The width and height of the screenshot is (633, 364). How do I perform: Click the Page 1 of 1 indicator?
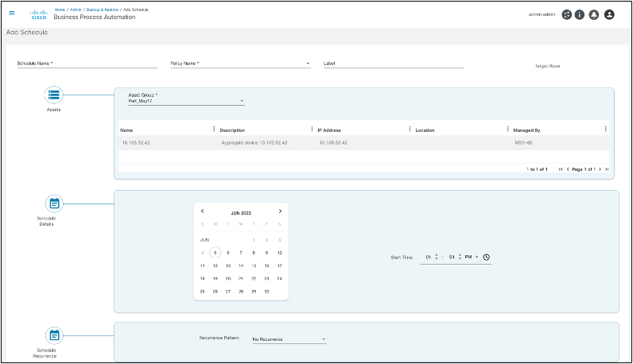584,169
